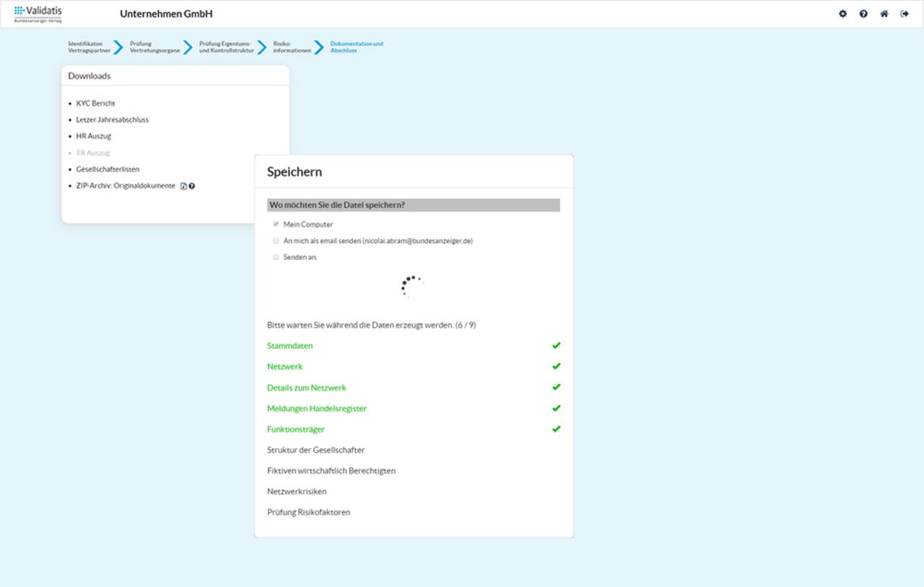Check the Senden an option
924x587 pixels.
point(276,257)
